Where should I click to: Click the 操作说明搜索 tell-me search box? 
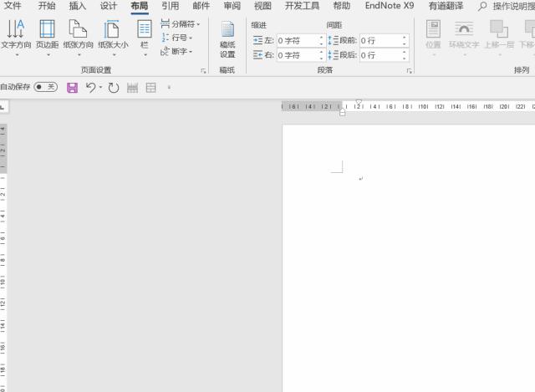(x=510, y=6)
